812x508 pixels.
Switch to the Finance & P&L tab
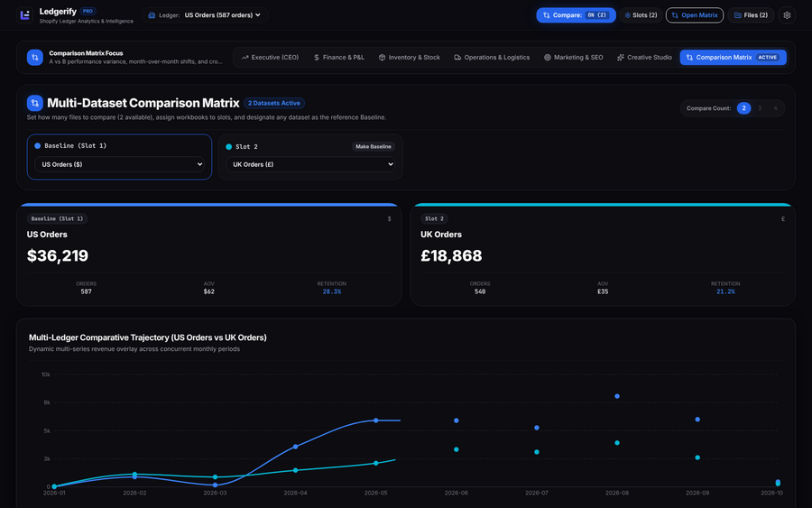pyautogui.click(x=338, y=58)
